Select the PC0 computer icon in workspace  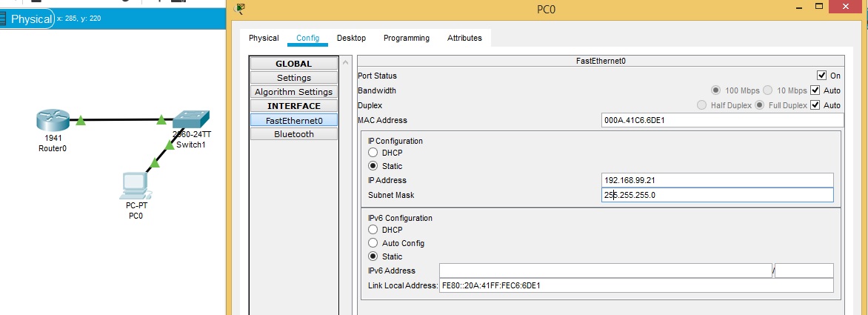coord(136,185)
